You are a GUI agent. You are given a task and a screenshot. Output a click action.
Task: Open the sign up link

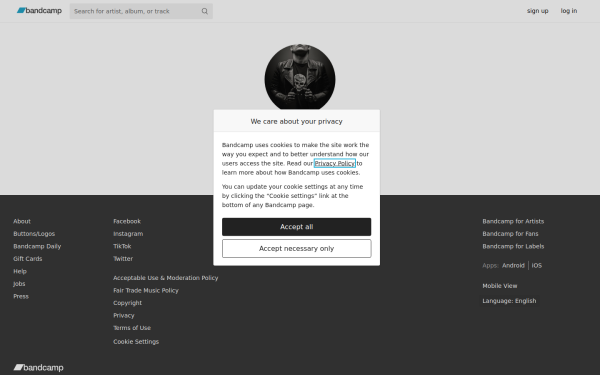(x=537, y=11)
